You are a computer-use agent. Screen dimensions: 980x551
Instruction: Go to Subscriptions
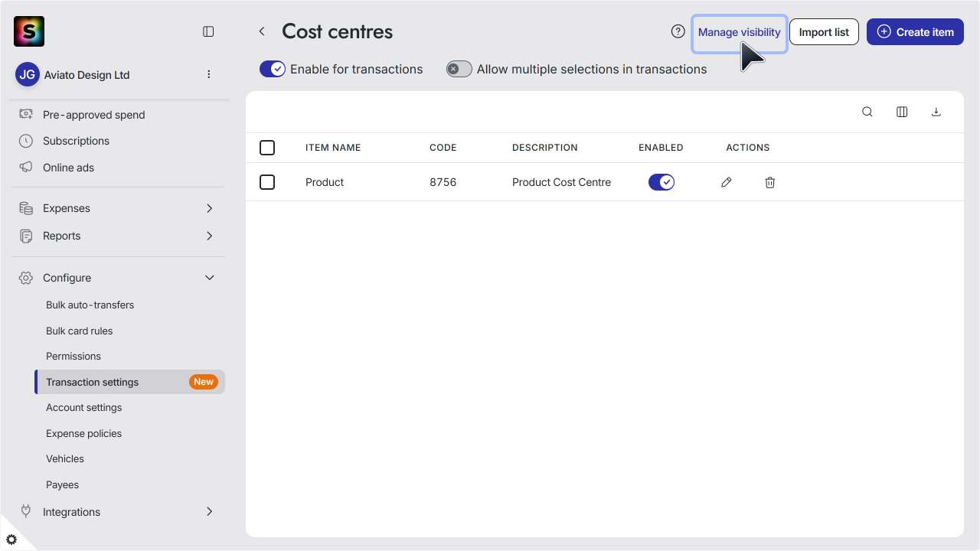point(76,141)
